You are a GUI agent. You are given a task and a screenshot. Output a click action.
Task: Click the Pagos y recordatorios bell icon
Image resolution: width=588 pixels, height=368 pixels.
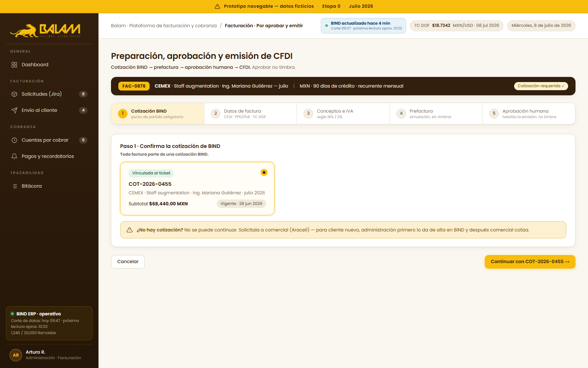coord(14,156)
